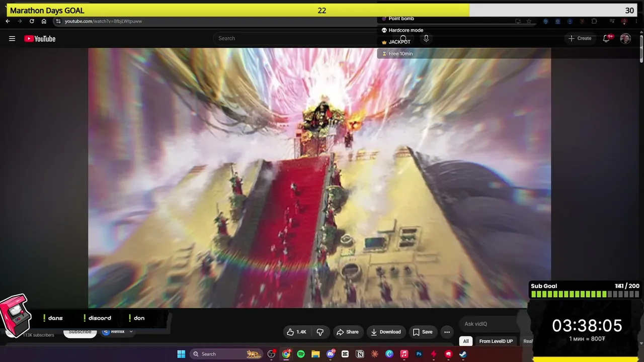The image size is (644, 362).
Task: Like the video with thumbs up
Action: [x=296, y=332]
